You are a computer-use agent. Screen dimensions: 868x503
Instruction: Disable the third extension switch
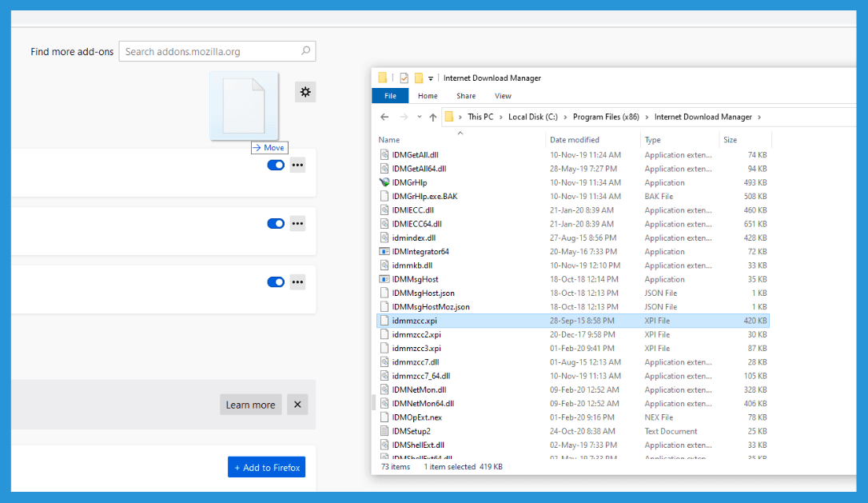pyautogui.click(x=276, y=282)
